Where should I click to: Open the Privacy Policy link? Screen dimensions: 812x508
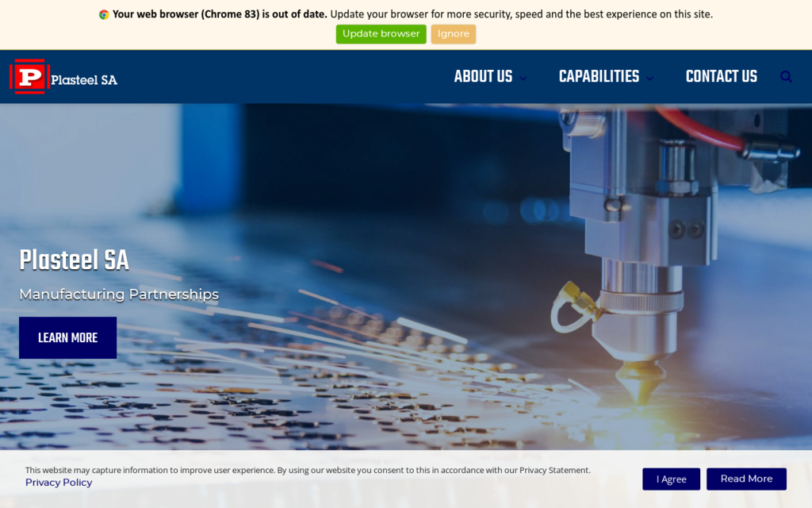(x=59, y=483)
